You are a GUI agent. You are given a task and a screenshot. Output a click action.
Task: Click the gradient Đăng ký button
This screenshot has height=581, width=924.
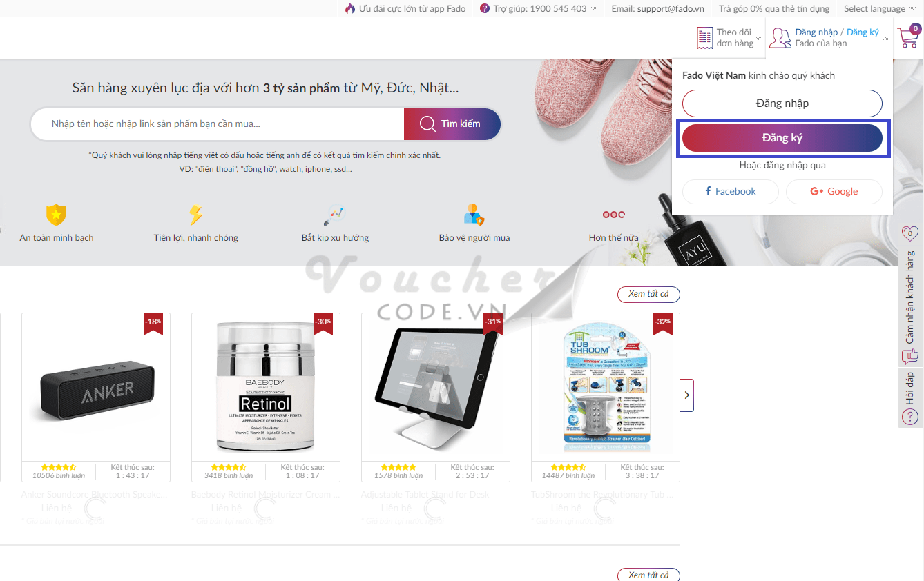pyautogui.click(x=782, y=138)
